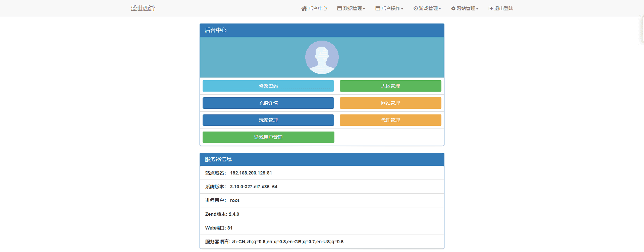Viewport: 644px width, 252px height.
Task: Go to 后台中心 in the navbar
Action: (318, 8)
